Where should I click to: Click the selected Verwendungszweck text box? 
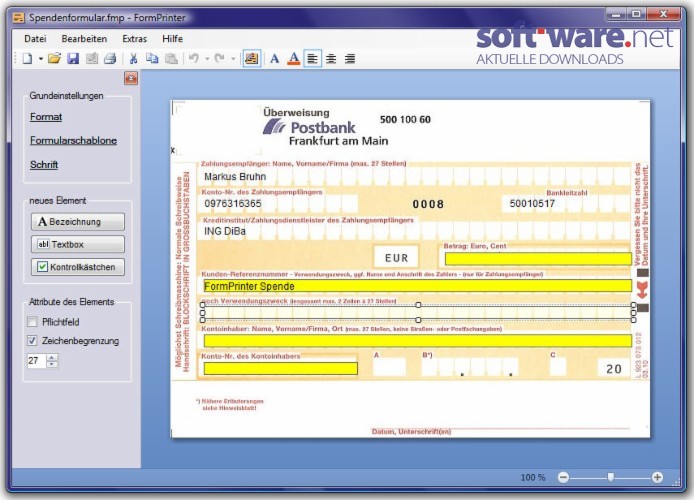(x=418, y=312)
